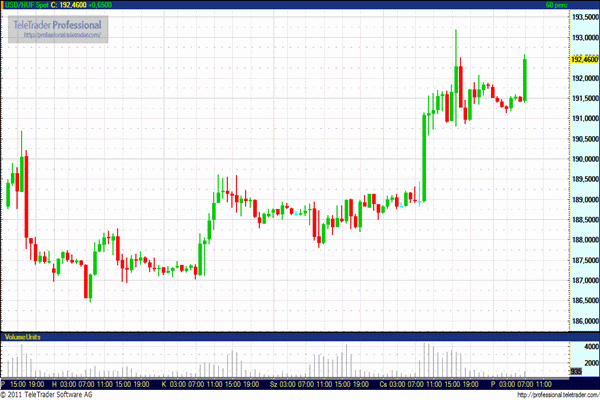Image resolution: width=600 pixels, height=400 pixels.
Task: Click the 188,5000 price axis label
Action: pos(585,220)
